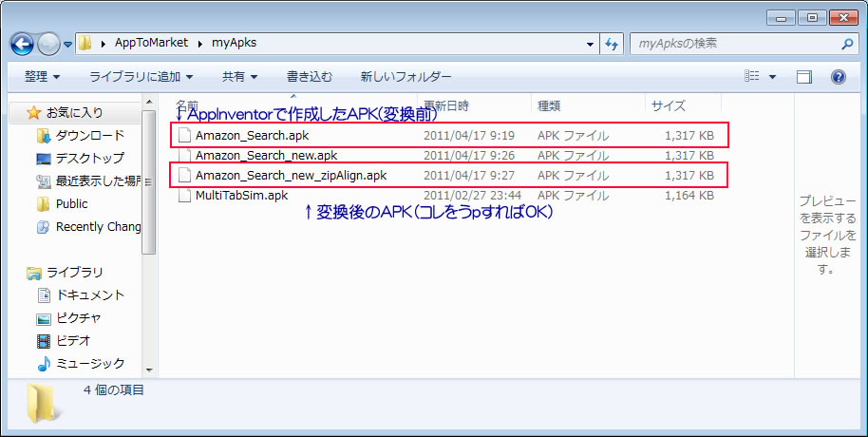
Task: Select お気に入り in the navigation pane
Action: pos(74,112)
